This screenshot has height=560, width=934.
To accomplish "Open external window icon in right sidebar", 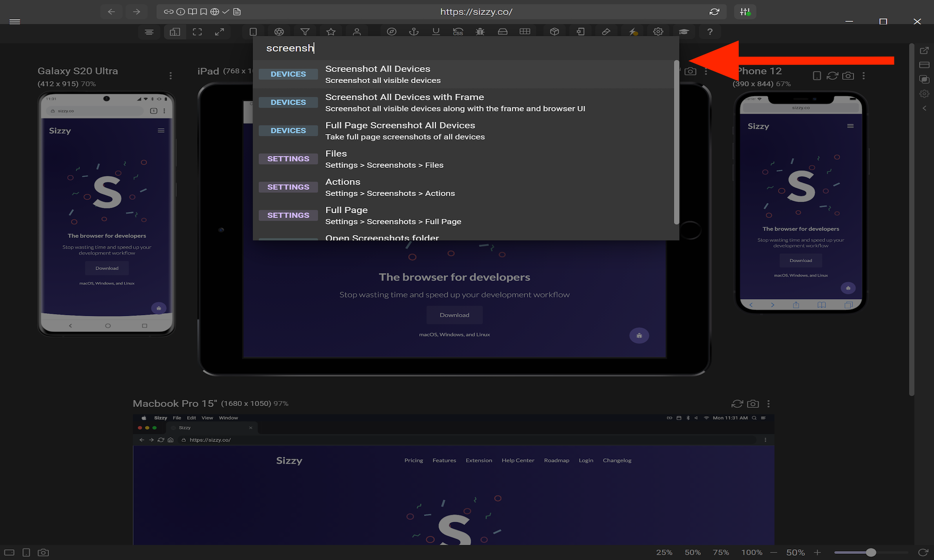I will 924,50.
